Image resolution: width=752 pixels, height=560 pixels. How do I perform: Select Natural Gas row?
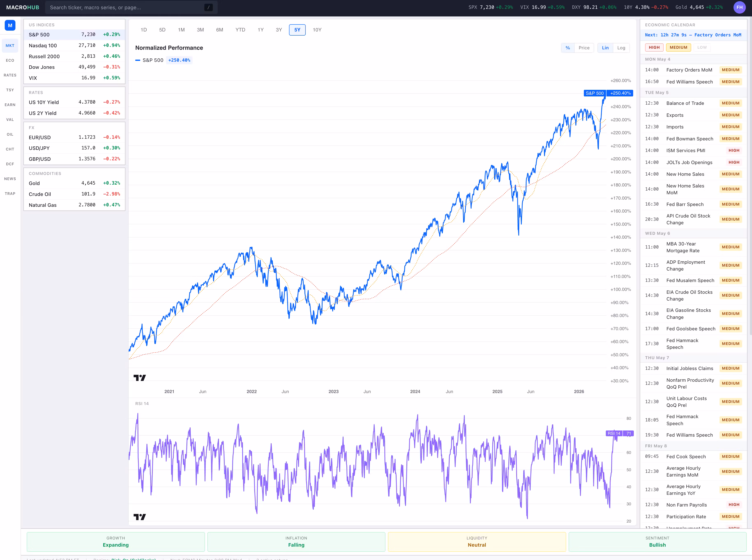74,205
